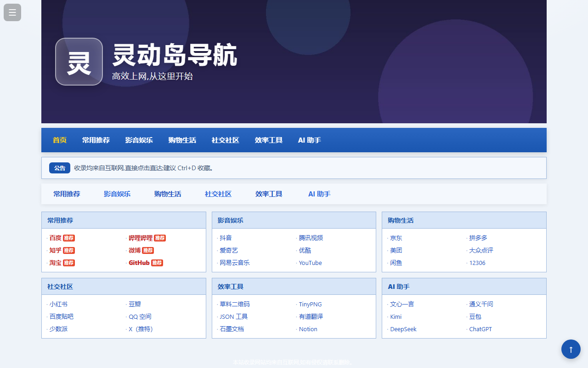
Task: Open the 闲鱼 link
Action: click(396, 263)
